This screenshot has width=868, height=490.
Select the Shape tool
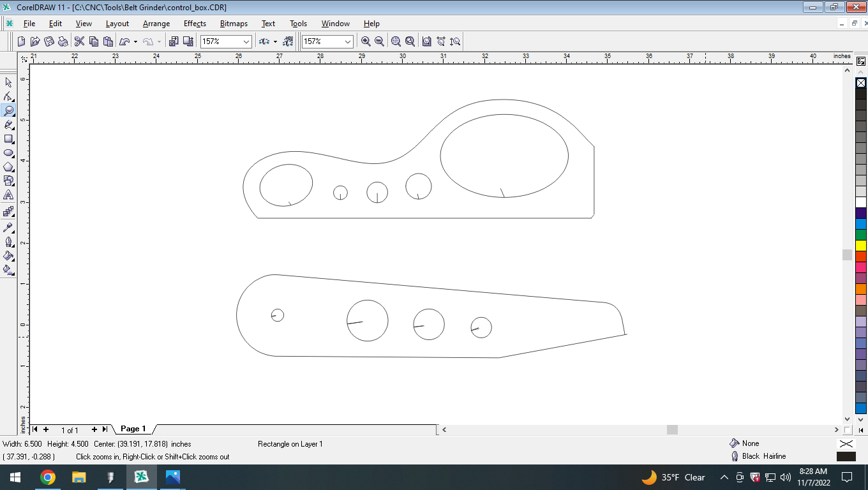(x=8, y=97)
